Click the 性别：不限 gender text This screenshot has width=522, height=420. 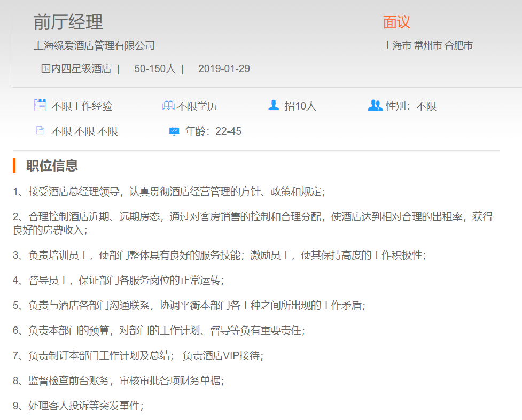point(411,106)
